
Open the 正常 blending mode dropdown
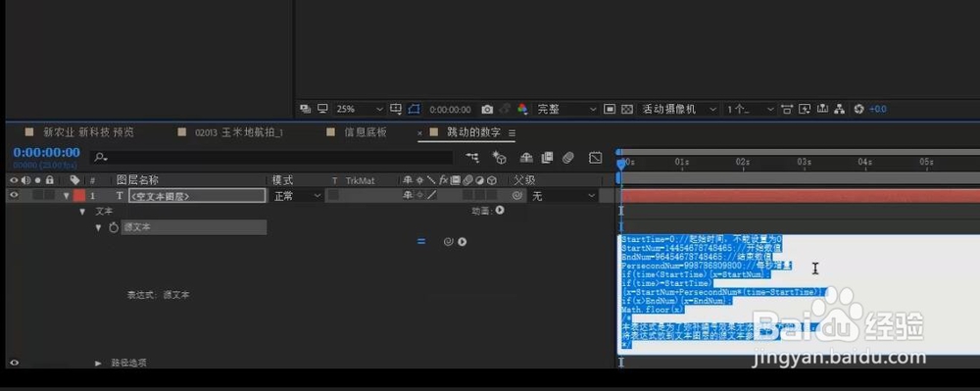pos(298,196)
